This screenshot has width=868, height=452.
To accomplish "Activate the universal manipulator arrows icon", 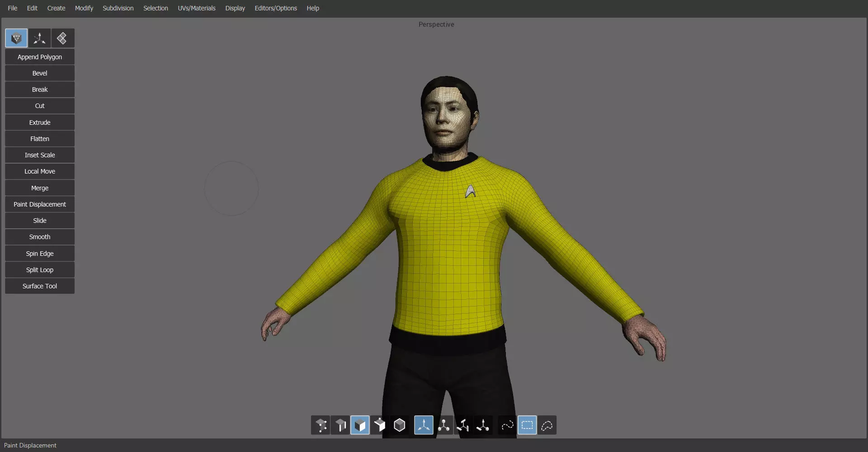I will click(x=424, y=425).
